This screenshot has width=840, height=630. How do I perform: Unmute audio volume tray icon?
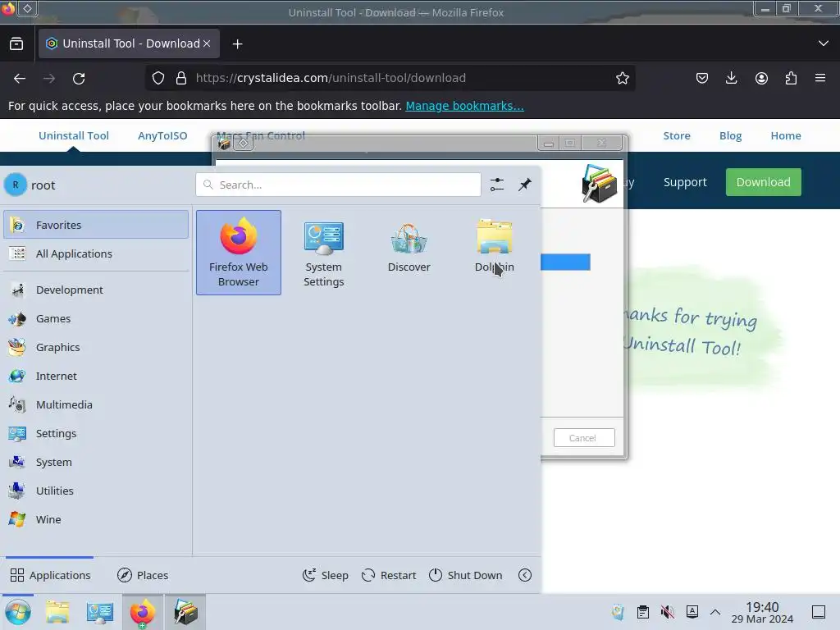[668, 612]
